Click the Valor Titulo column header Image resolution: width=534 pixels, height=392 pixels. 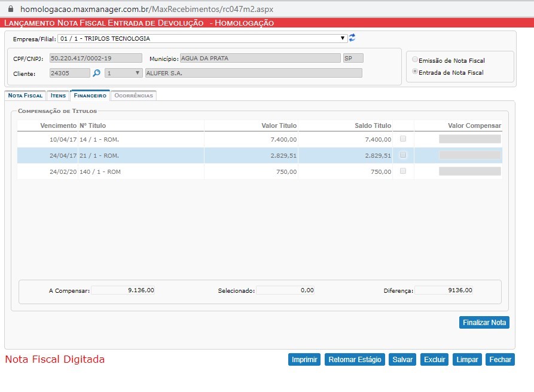tap(279, 125)
